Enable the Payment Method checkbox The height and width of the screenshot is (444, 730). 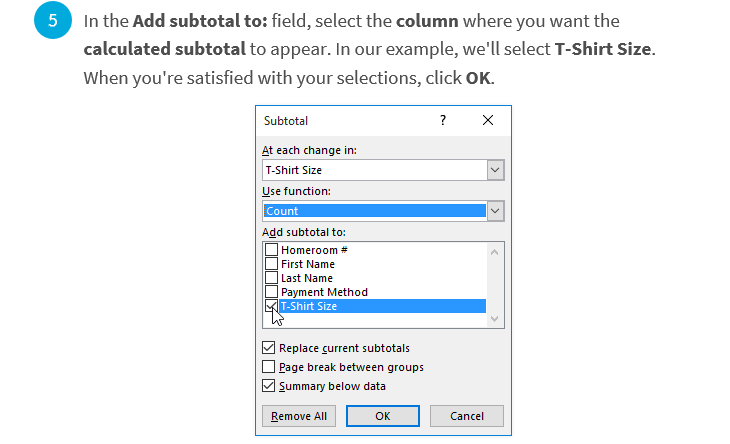click(x=271, y=292)
